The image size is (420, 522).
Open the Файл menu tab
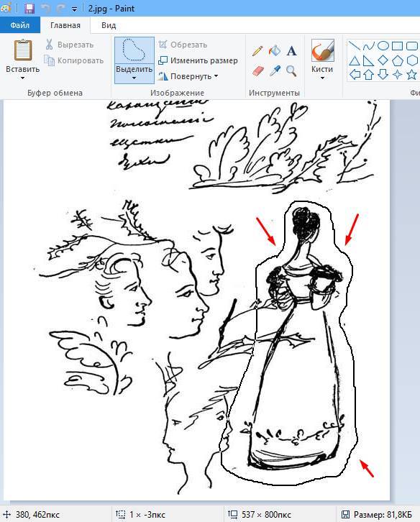pos(20,25)
